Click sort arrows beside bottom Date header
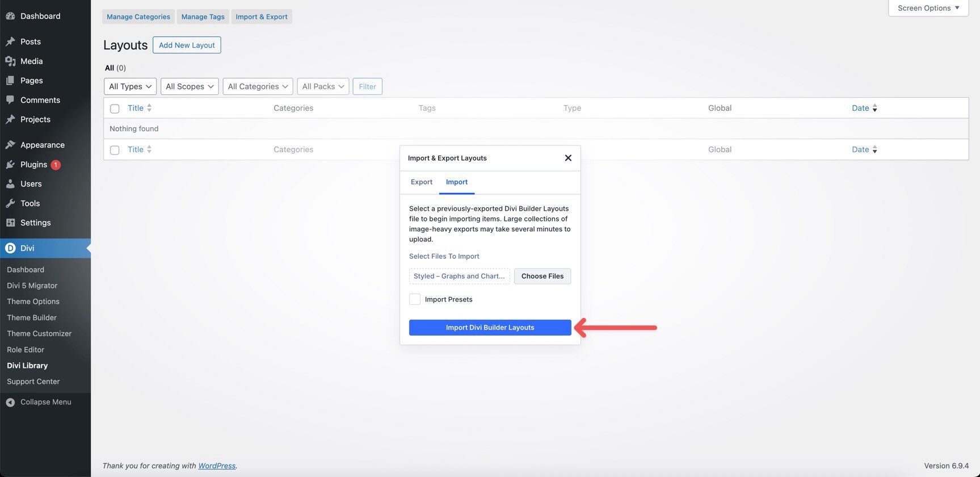The height and width of the screenshot is (477, 980). 874,149
